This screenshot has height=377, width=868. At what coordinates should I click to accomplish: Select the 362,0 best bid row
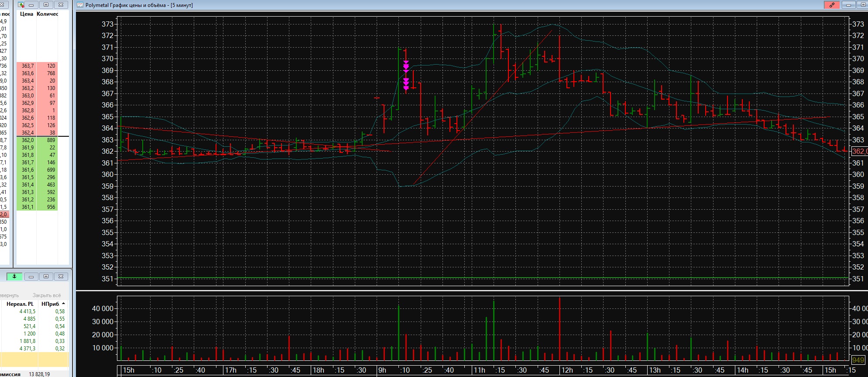28,140
